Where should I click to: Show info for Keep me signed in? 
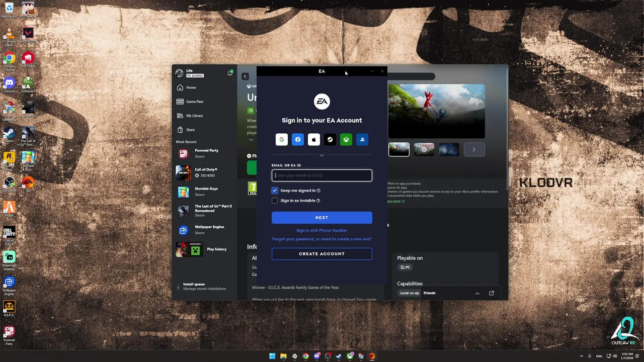pyautogui.click(x=318, y=191)
